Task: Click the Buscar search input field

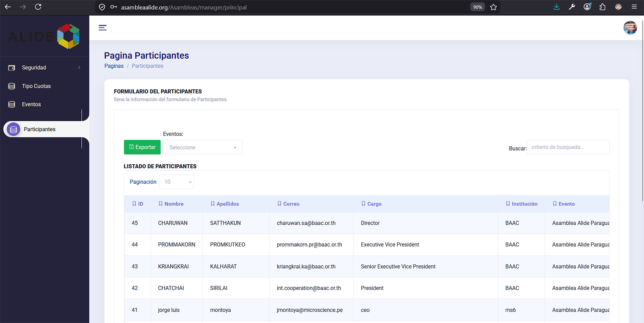Action: pos(568,147)
